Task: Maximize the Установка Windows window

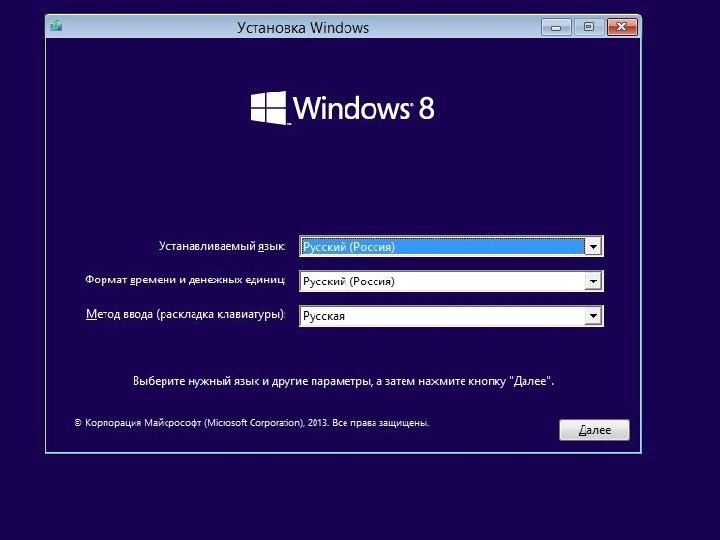Action: pos(589,27)
